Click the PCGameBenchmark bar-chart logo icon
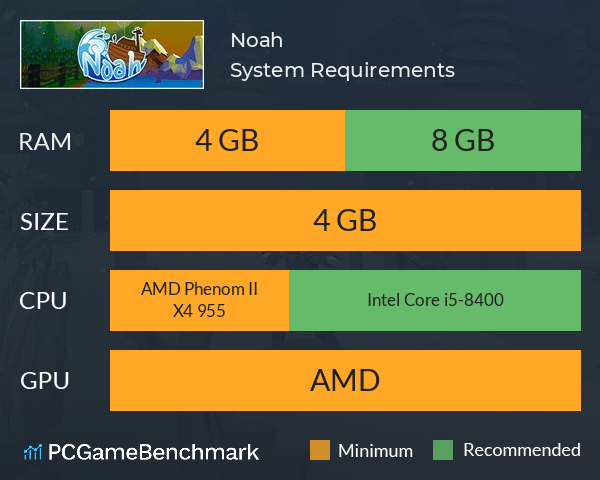Viewport: 600px width, 480px height. (x=33, y=452)
